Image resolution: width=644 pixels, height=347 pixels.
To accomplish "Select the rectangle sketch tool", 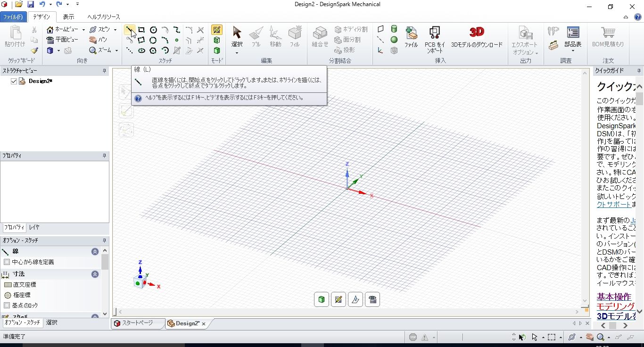I will (141, 30).
